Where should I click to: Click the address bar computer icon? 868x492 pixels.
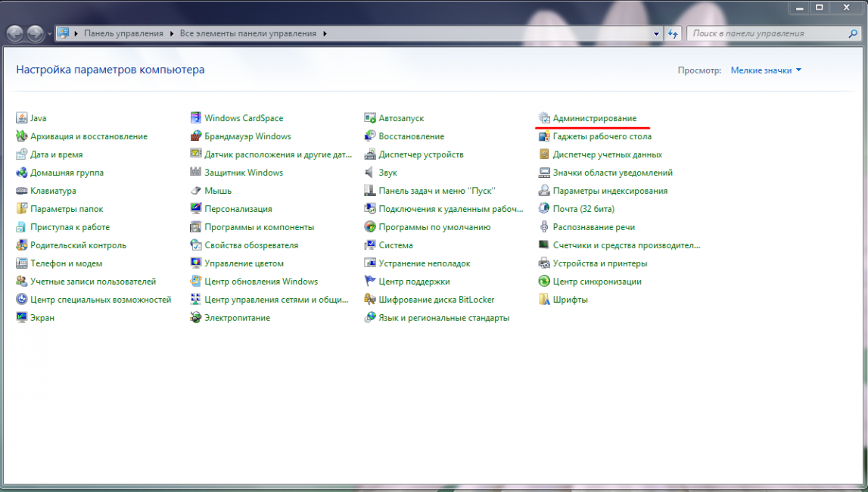(x=64, y=34)
